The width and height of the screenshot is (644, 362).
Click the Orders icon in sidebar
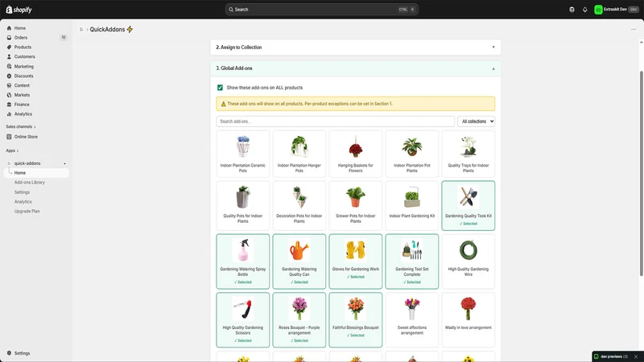[x=9, y=38]
